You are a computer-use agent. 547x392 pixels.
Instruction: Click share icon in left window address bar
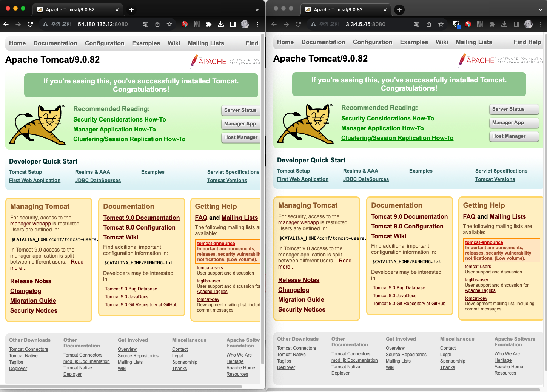[x=157, y=24]
